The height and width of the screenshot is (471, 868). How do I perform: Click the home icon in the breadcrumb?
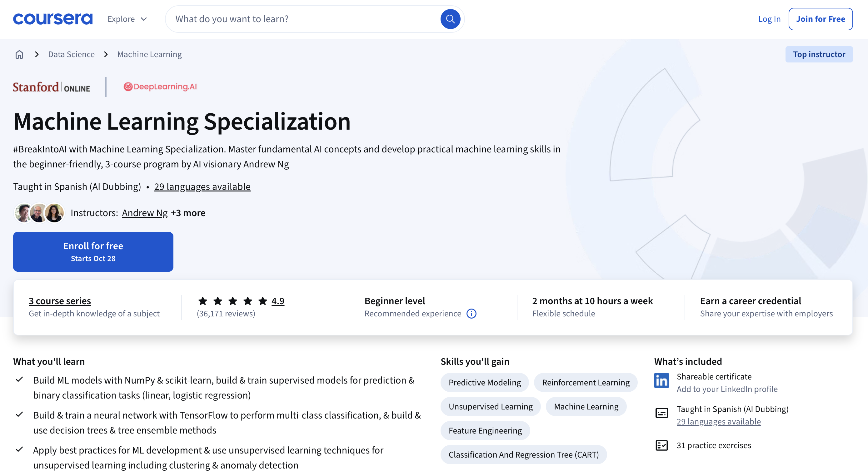(x=19, y=54)
